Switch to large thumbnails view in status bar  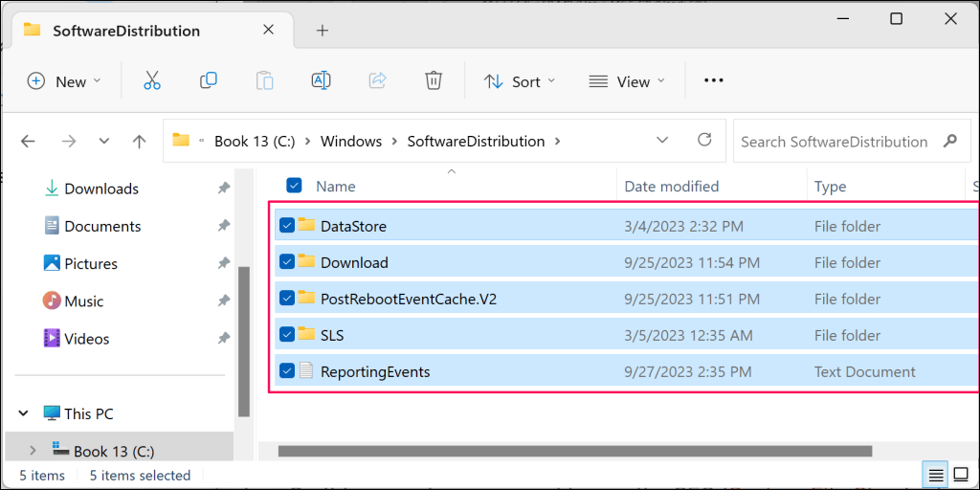pyautogui.click(x=959, y=476)
